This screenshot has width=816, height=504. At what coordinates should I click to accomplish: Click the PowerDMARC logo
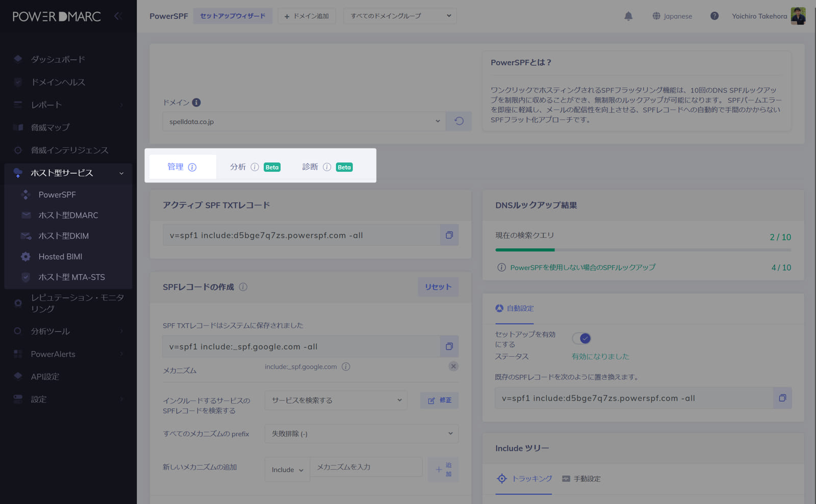point(57,16)
